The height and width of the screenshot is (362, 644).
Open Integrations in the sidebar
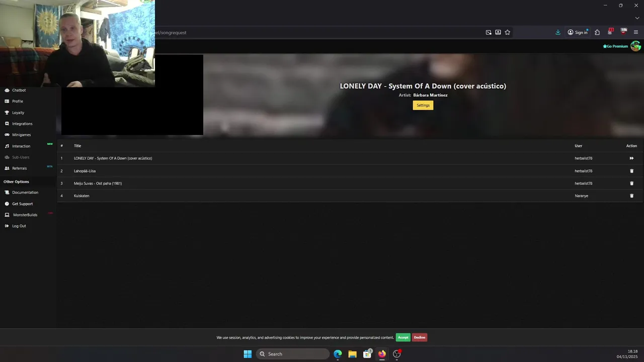(x=22, y=124)
